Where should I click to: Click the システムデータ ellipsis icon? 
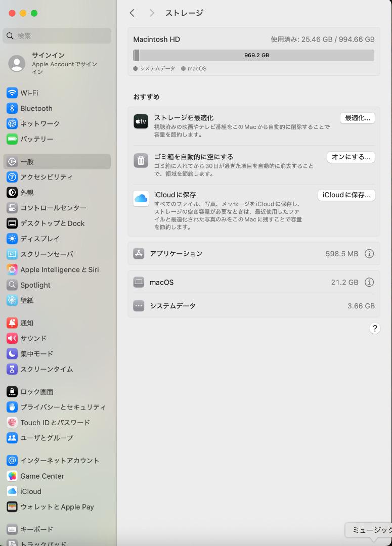pos(139,306)
